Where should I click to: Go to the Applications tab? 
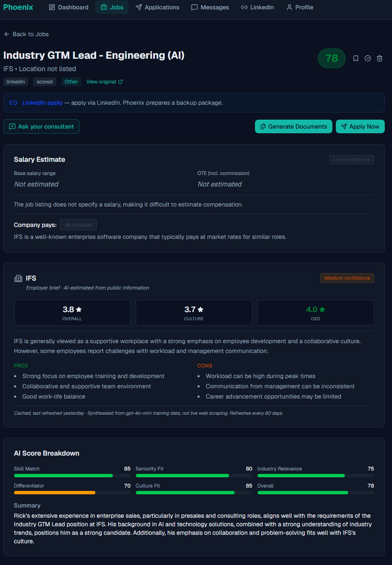(x=157, y=7)
